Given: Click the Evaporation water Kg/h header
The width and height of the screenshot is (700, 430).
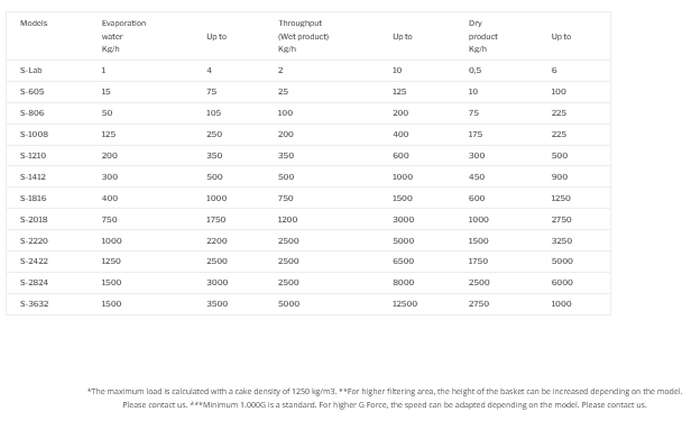Looking at the screenshot, I should [x=123, y=36].
